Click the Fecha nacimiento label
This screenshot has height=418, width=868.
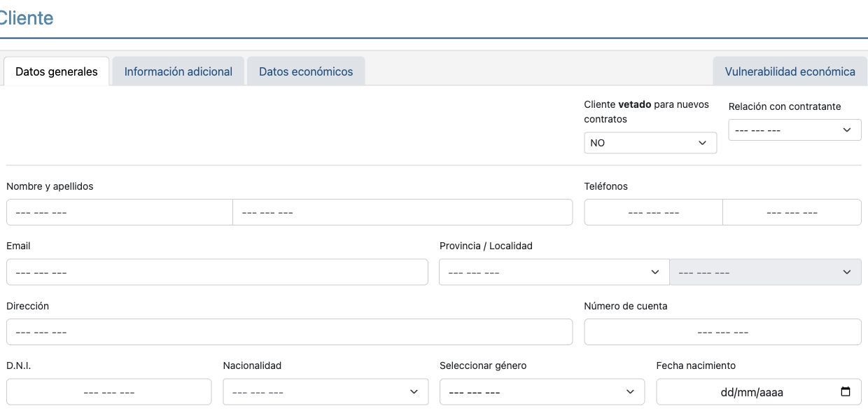(696, 365)
